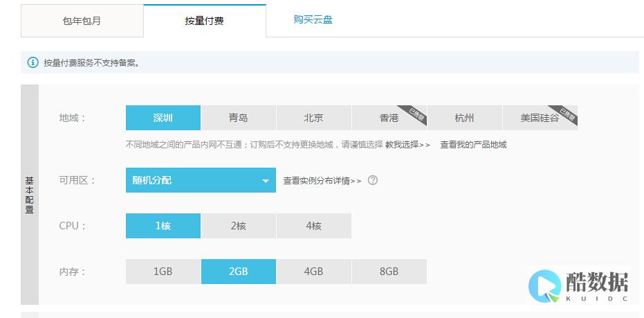Click the info icon beside 按量付费服务不支持备案
The image size is (644, 318).
(x=33, y=62)
